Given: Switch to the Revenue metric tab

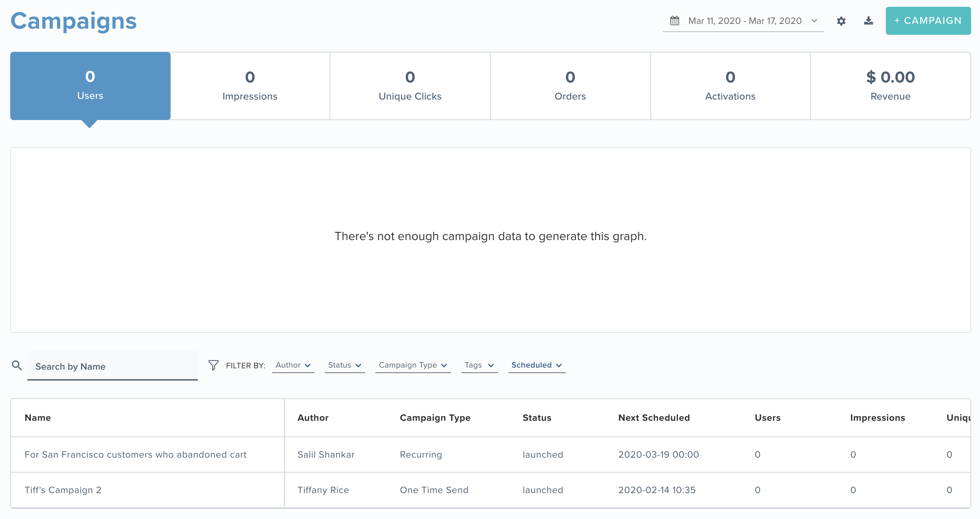Looking at the screenshot, I should coord(891,86).
